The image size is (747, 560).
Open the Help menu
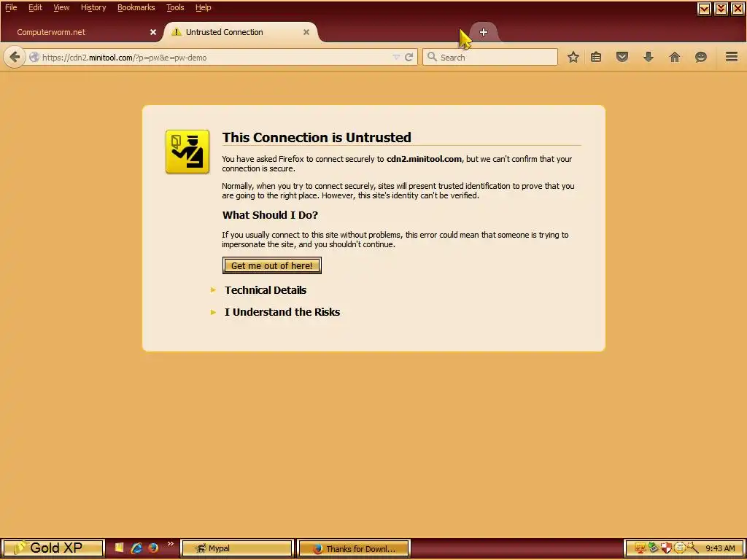coord(204,7)
